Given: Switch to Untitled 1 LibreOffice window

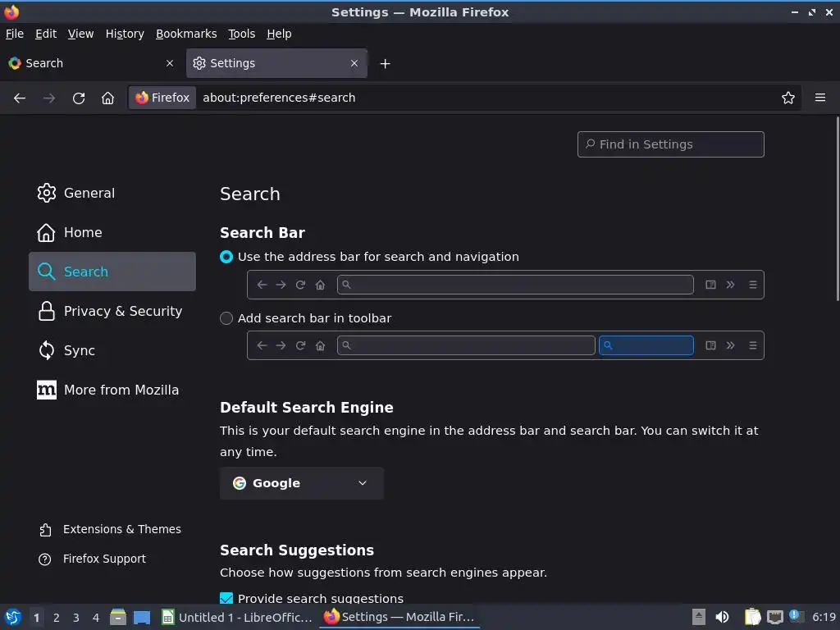Looking at the screenshot, I should pos(237,617).
